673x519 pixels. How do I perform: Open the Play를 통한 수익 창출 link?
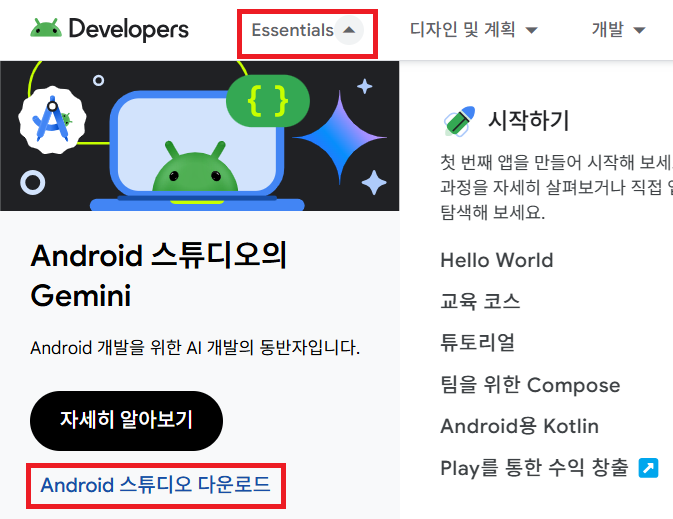534,467
